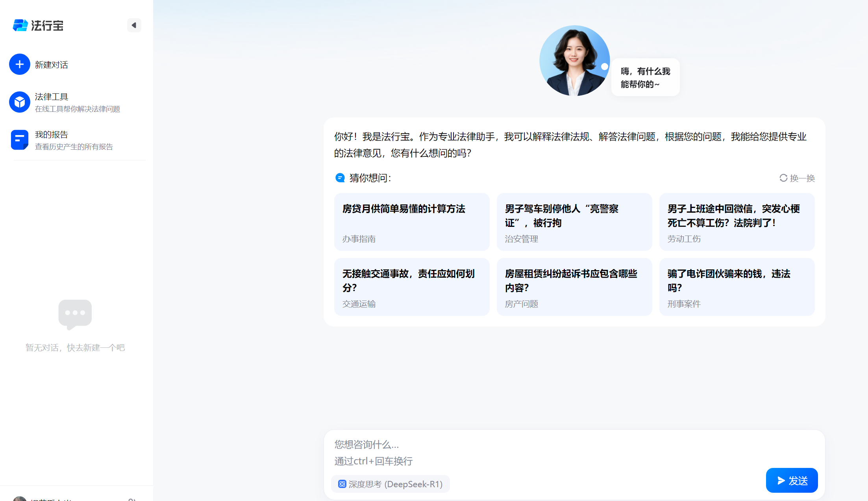Select the 无接触交通事故 responsibility card
Viewport: 868px width, 501px height.
412,286
